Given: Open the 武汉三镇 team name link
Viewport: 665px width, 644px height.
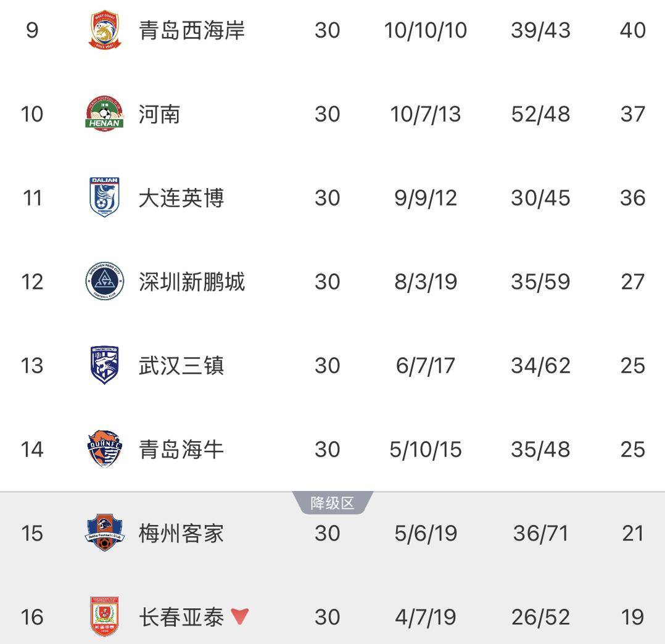Looking at the screenshot, I should click(181, 366).
